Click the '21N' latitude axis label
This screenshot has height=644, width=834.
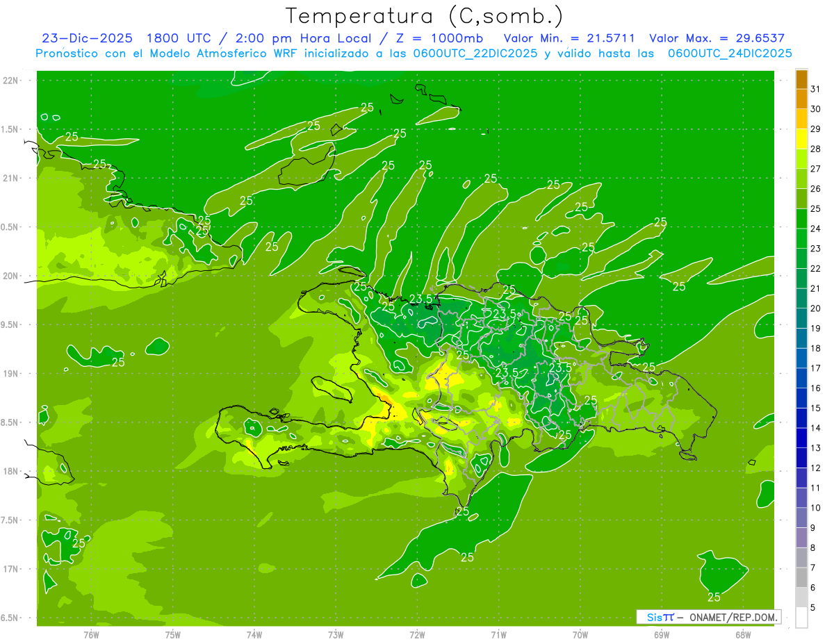click(x=10, y=178)
